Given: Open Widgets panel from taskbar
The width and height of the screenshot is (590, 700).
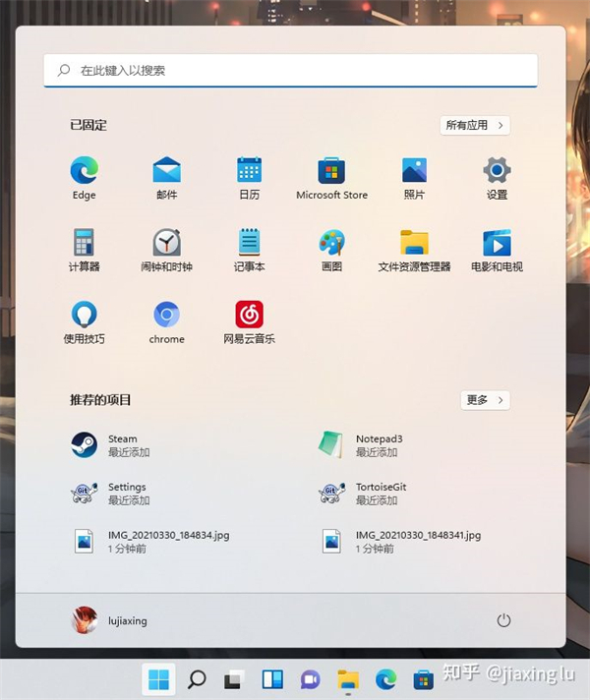Looking at the screenshot, I should (x=272, y=680).
